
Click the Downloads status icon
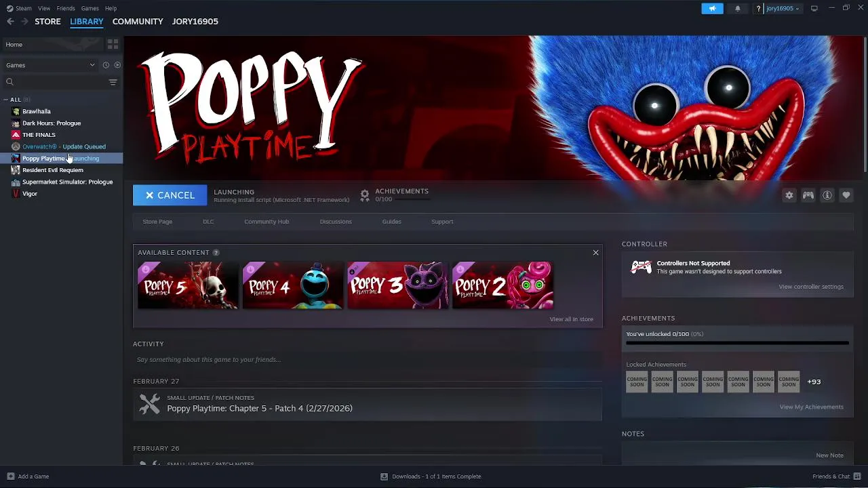tap(384, 476)
